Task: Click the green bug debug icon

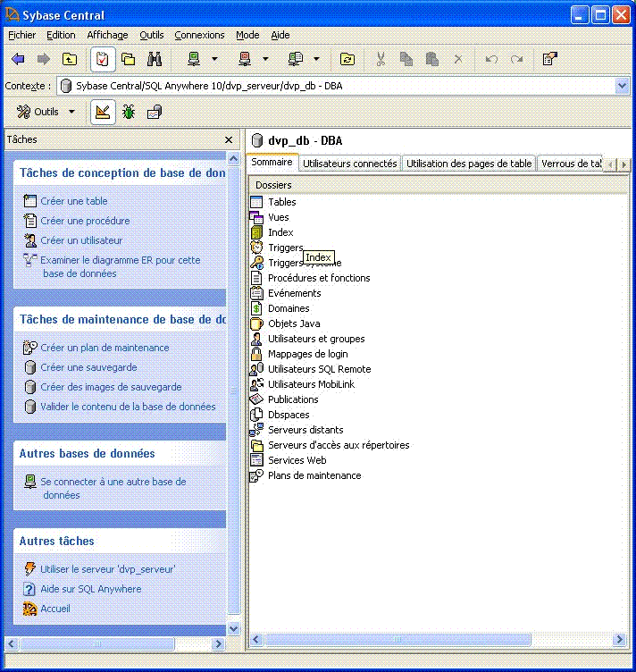Action: click(129, 112)
